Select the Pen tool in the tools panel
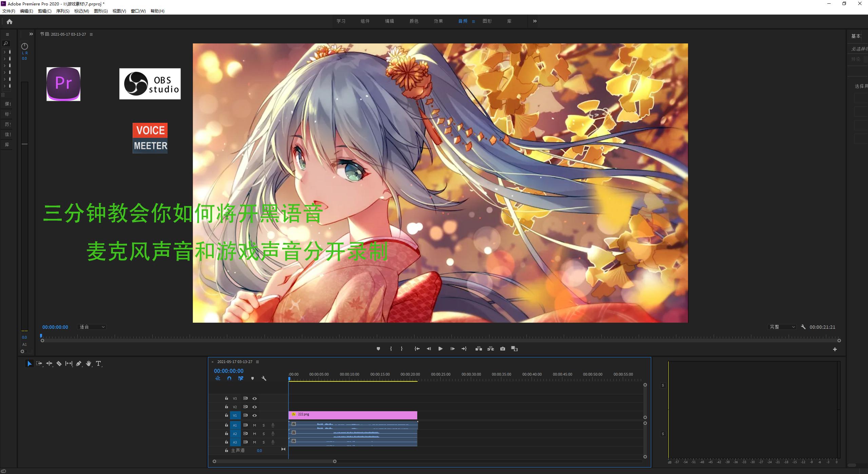This screenshot has width=868, height=474. coord(79,363)
